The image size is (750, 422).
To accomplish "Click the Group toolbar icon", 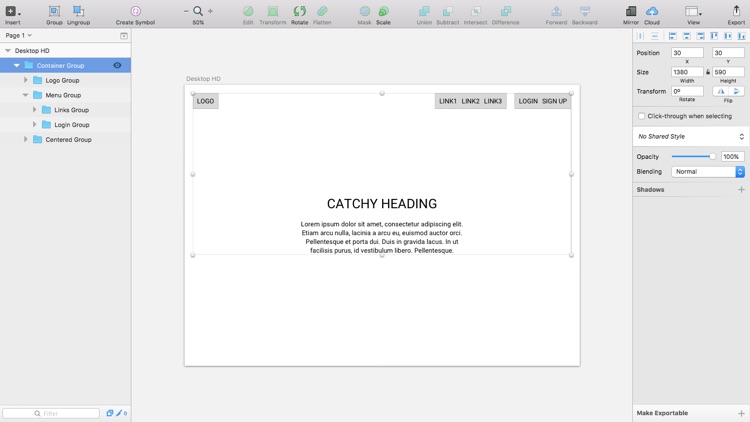I will coord(54,11).
